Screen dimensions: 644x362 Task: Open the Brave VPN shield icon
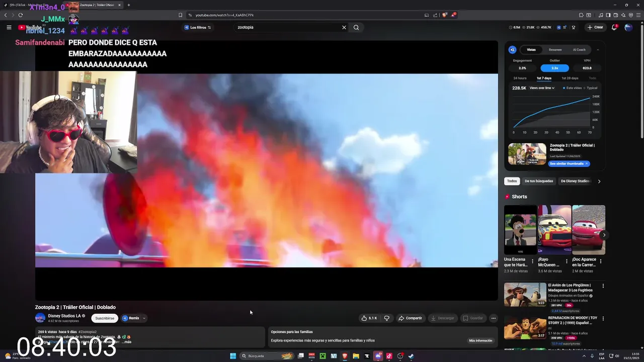click(630, 15)
